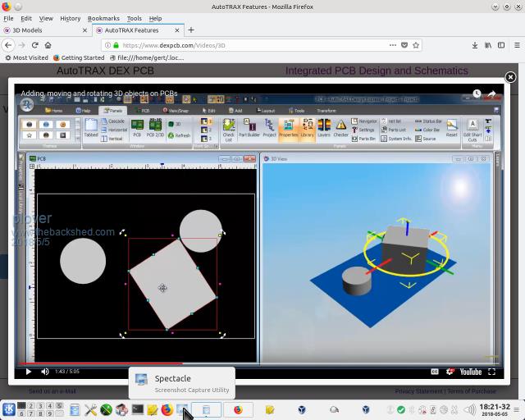Close the video overlay with the X
This screenshot has width=525, height=420.
[x=510, y=77]
